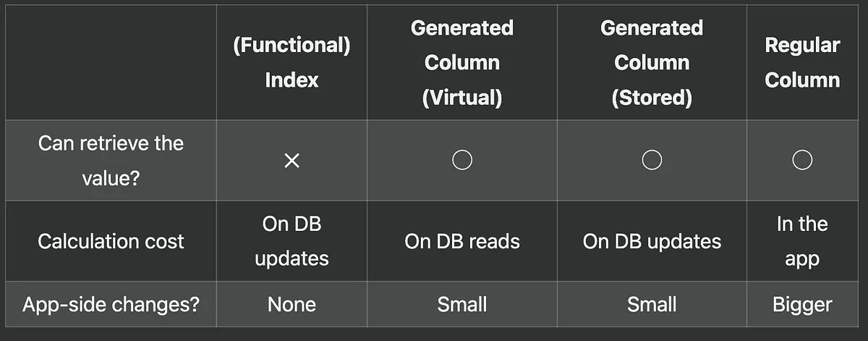Select the "In the app" cell
Image resolution: width=868 pixels, height=341 pixels.
pyautogui.click(x=802, y=241)
